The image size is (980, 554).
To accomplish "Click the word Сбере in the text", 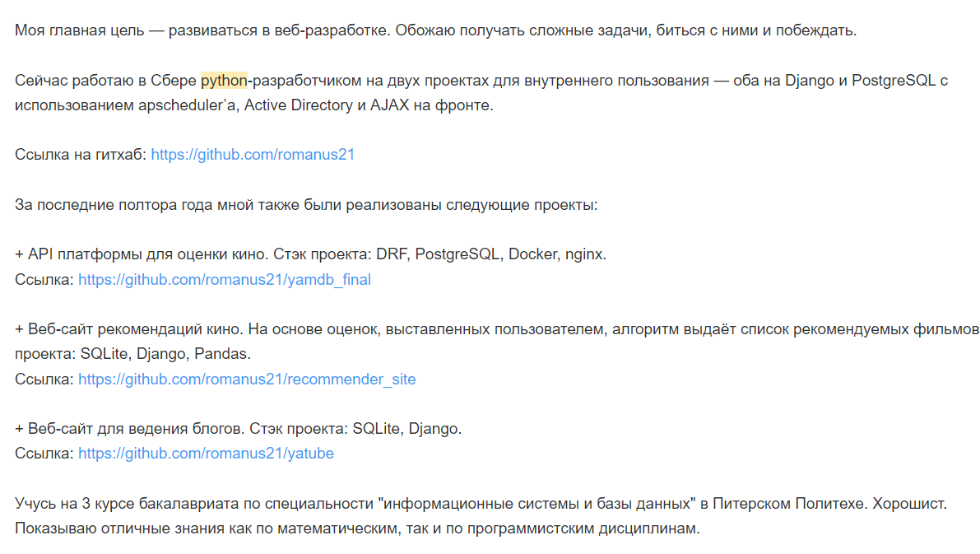I will point(174,81).
